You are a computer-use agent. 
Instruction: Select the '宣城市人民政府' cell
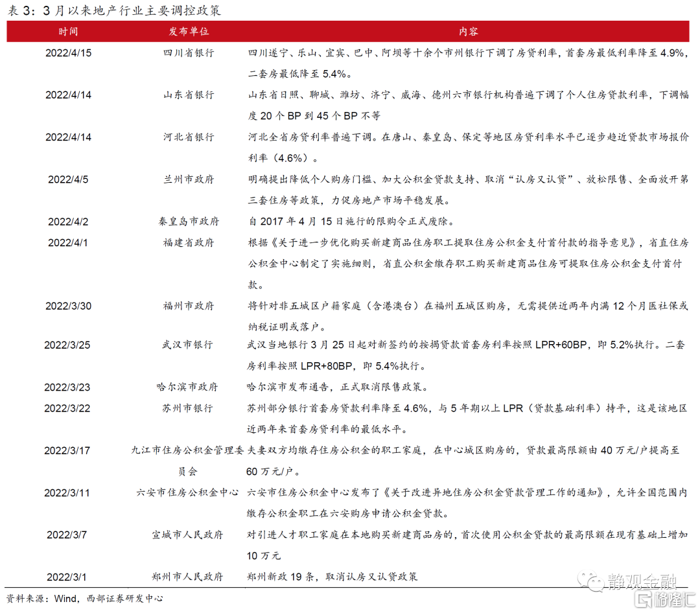point(187,535)
